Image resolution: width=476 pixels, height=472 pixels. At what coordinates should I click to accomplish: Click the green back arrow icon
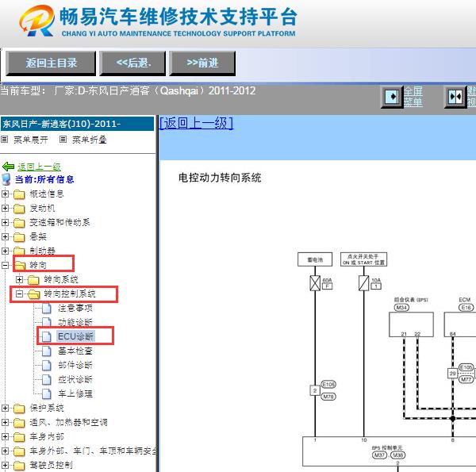tap(8, 167)
